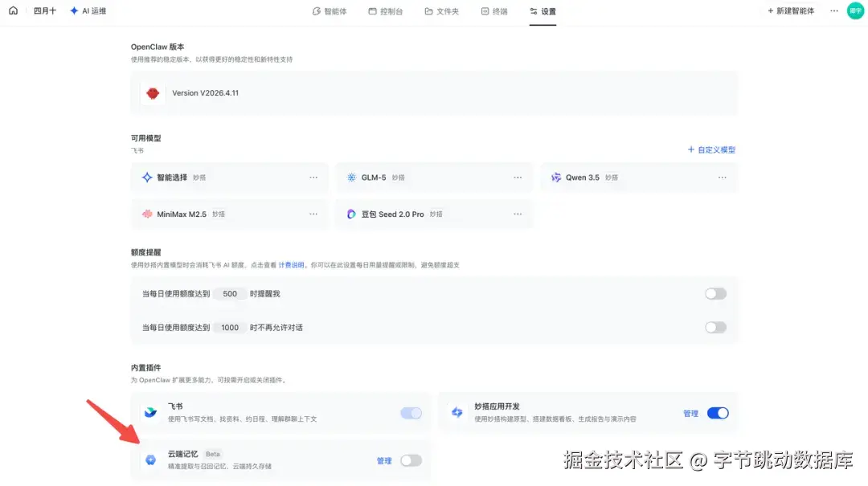Click the 新建智能体 button
The height and width of the screenshot is (486, 868).
coord(791,10)
